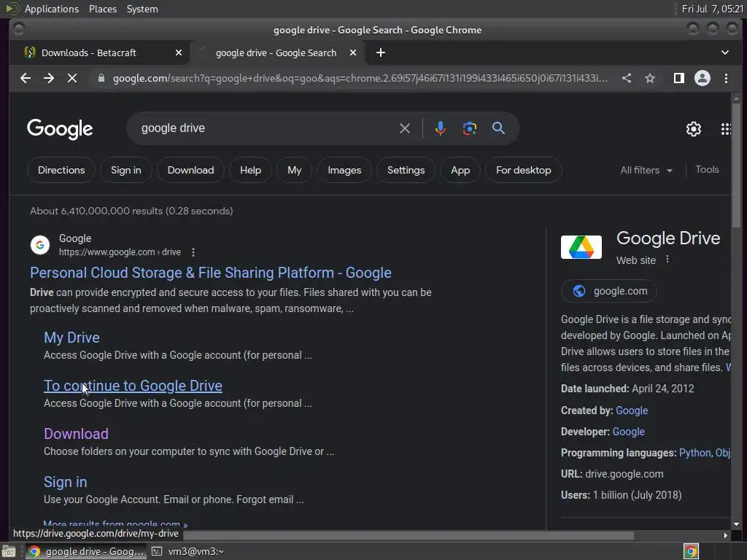This screenshot has height=560, width=747.
Task: Select the Help filter chip
Action: point(251,170)
